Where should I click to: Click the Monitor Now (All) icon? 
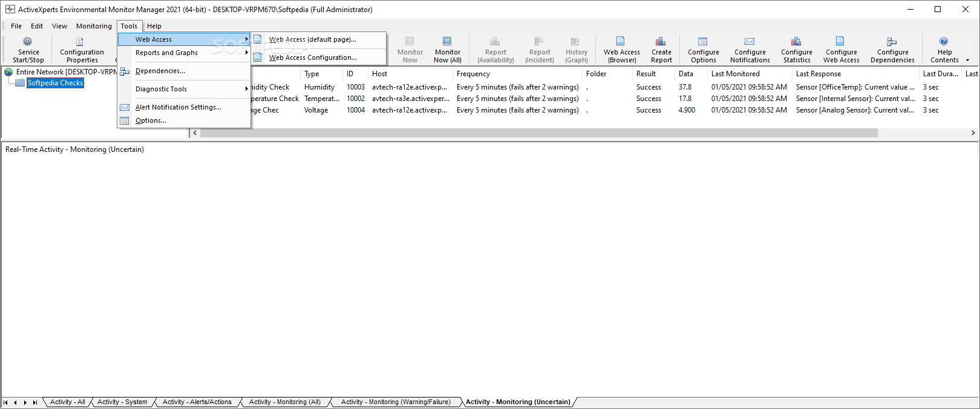(x=447, y=41)
